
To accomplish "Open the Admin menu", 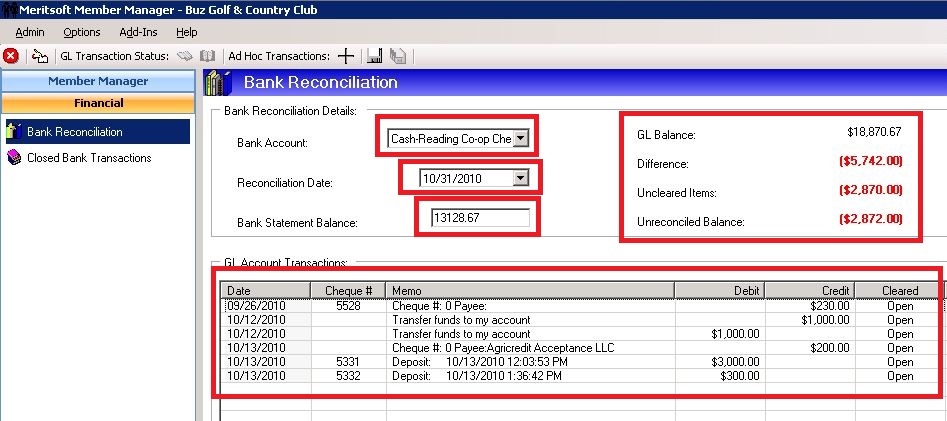I will (30, 32).
